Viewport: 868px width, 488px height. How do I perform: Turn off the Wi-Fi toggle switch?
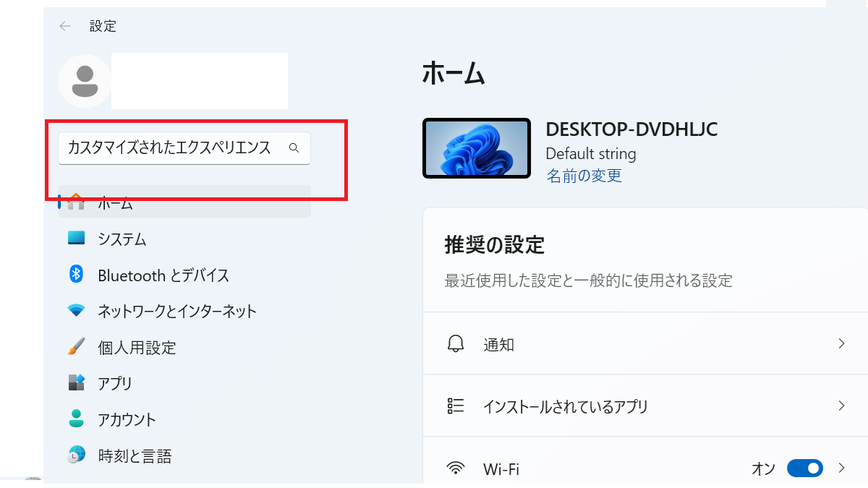805,468
